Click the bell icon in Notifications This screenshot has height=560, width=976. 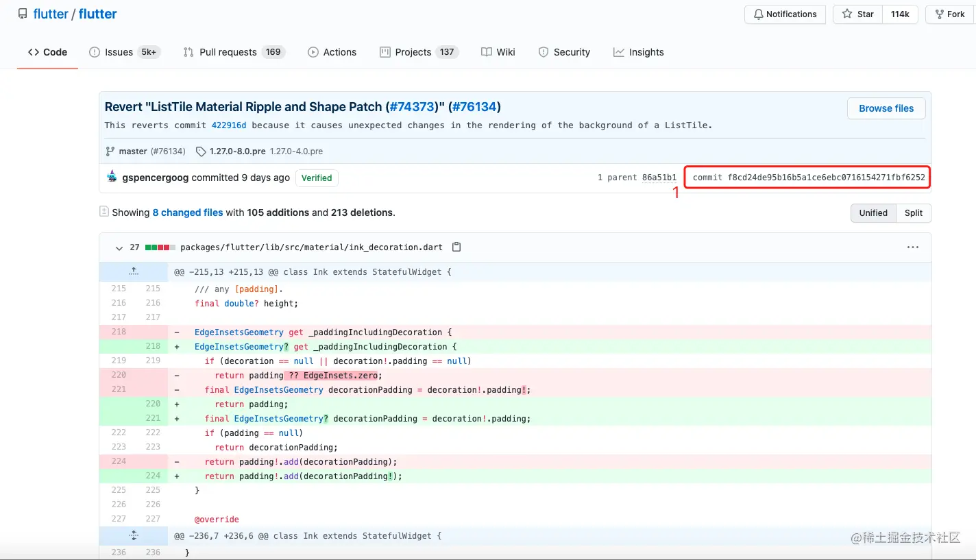pyautogui.click(x=758, y=14)
